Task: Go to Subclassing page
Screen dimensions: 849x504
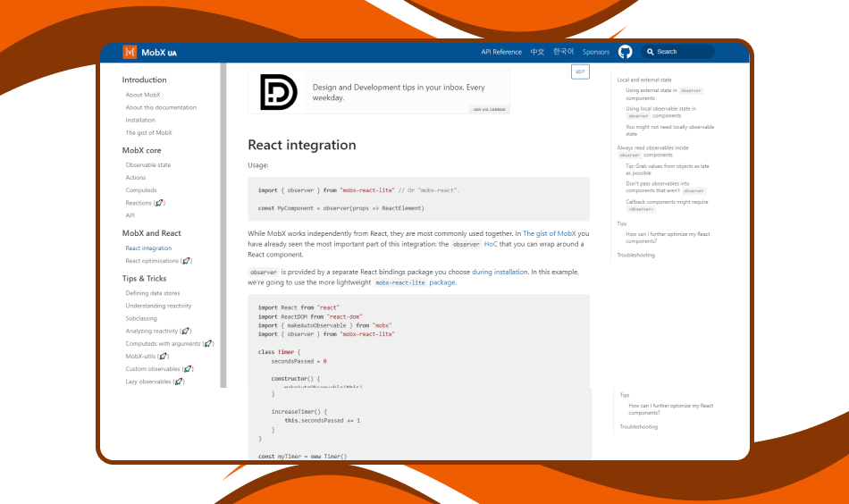Action: tap(141, 318)
